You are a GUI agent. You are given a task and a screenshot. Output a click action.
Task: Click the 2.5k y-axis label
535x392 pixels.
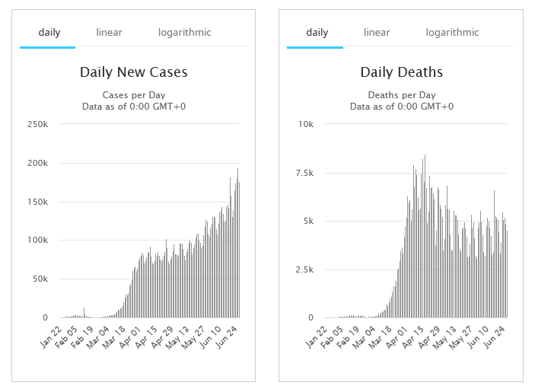click(303, 269)
